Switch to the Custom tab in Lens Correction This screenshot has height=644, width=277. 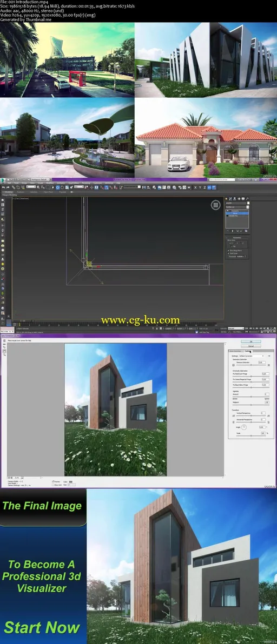point(247,351)
